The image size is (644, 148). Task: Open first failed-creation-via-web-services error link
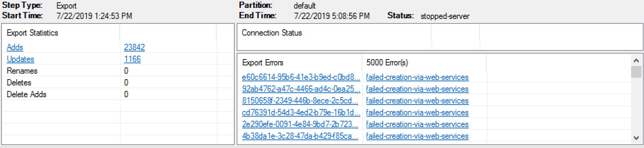tap(417, 77)
